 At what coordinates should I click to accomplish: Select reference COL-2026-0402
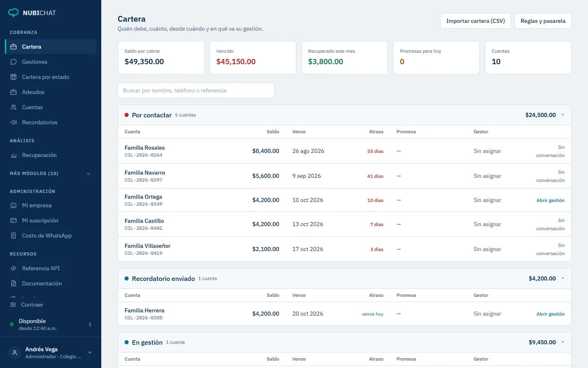[143, 229]
